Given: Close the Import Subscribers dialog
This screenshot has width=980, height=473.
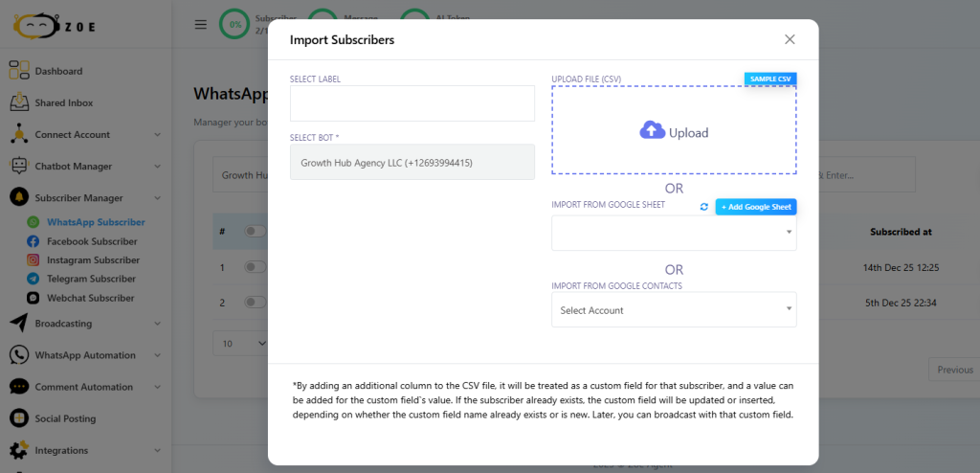Looking at the screenshot, I should coord(790,39).
